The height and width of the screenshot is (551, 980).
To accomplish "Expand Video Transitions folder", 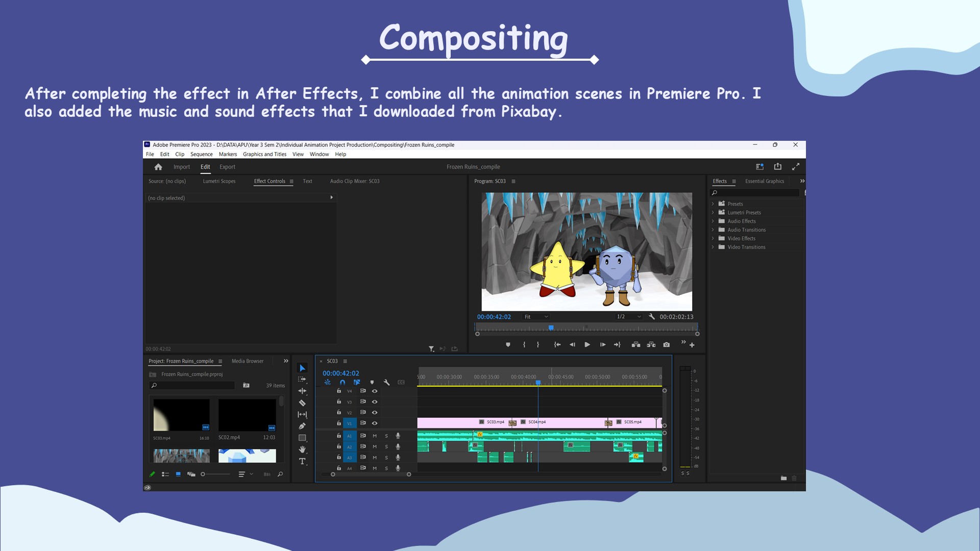I will tap(713, 247).
